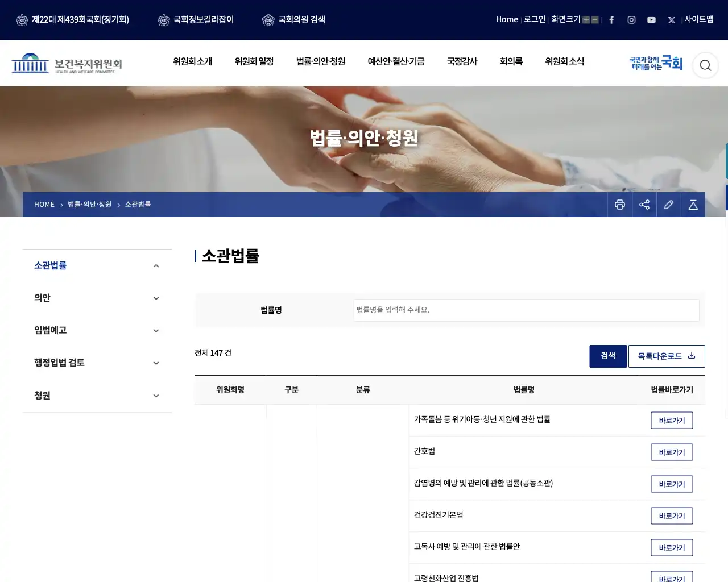Click the 법률·의안·청원 breadcrumb
Viewport: 728px width, 582px height.
point(90,205)
